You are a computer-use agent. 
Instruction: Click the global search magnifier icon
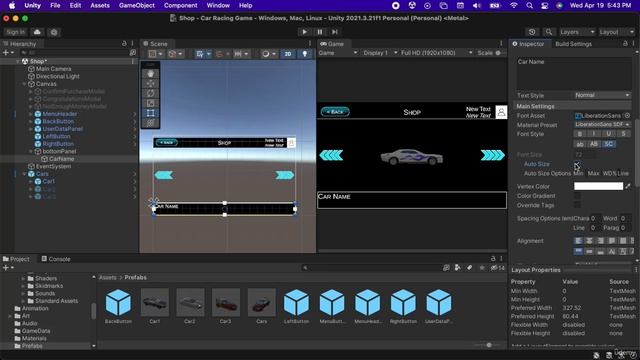(549, 32)
